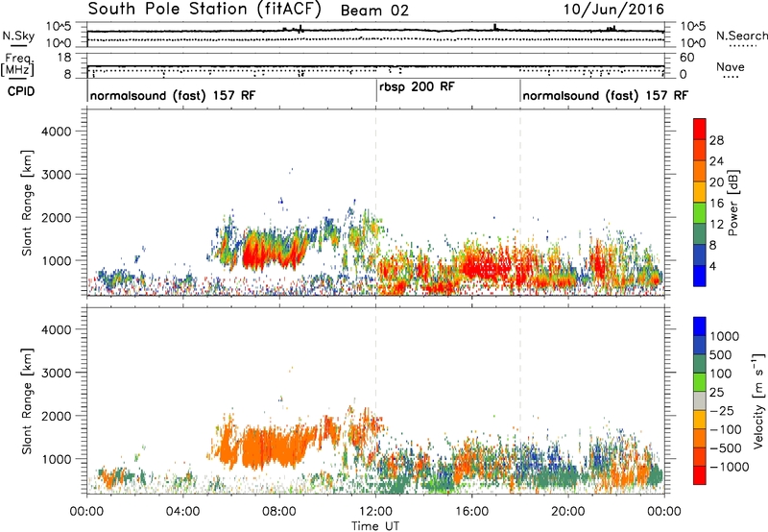Select the "Freq. [MHz]" axis label

coord(18,65)
